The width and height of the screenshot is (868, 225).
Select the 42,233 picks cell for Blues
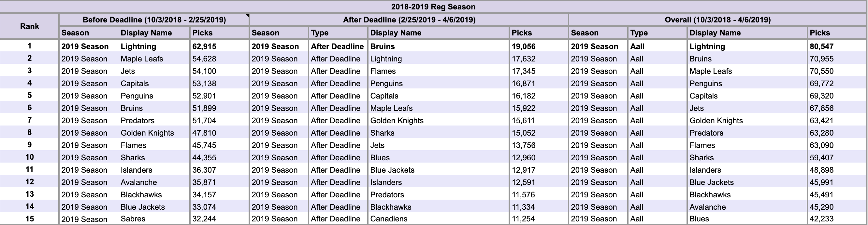(837, 218)
